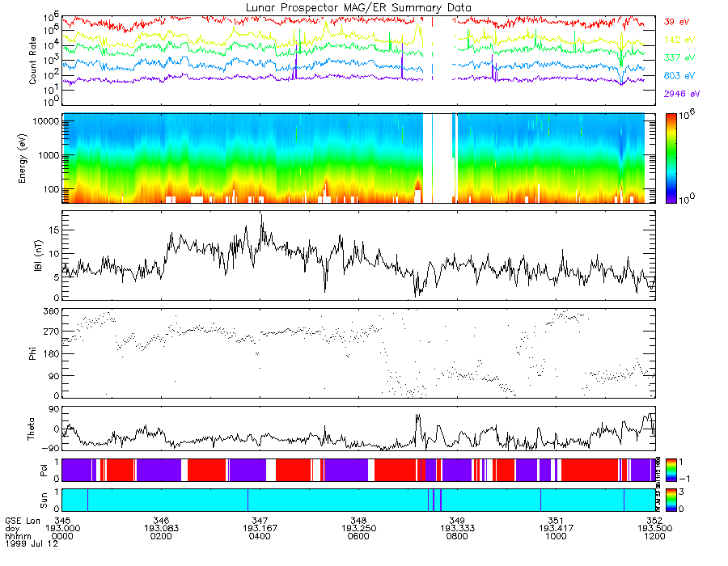Click the time label '0600'

coord(358,536)
